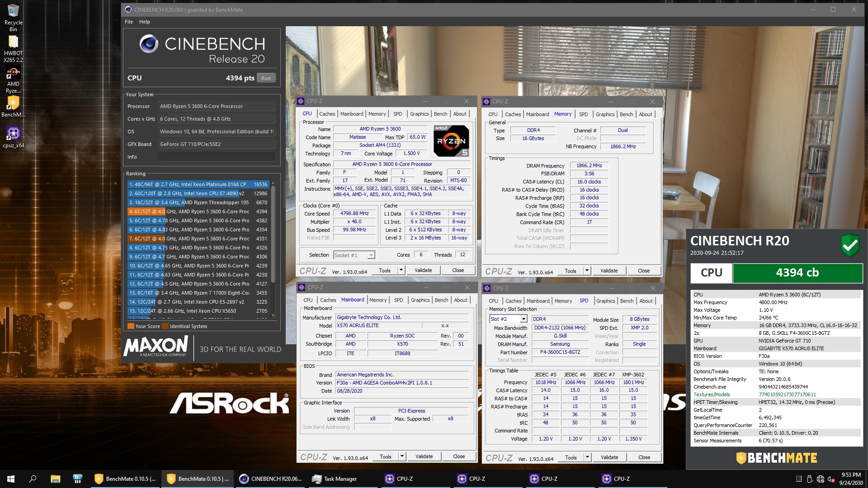Viewport: 868px width, 488px height.
Task: Switch to Caches tab in CPU-Z CPU window
Action: tap(327, 114)
